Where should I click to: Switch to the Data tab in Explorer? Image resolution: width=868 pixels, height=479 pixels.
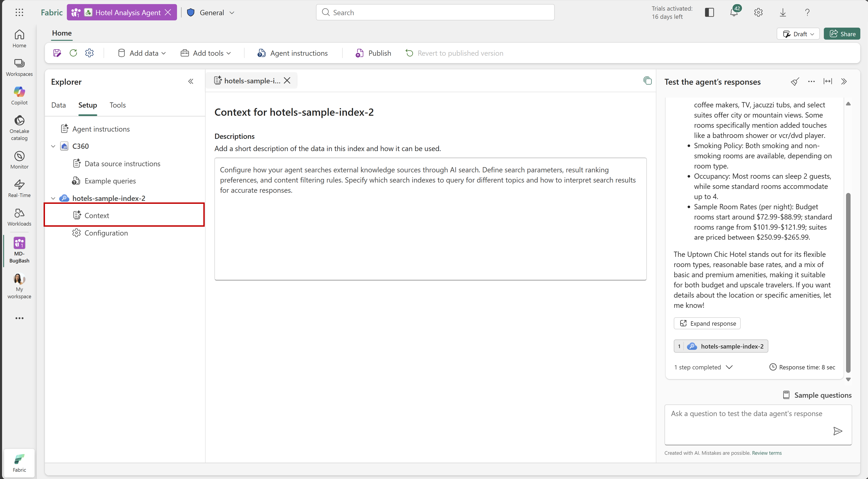[x=58, y=105]
